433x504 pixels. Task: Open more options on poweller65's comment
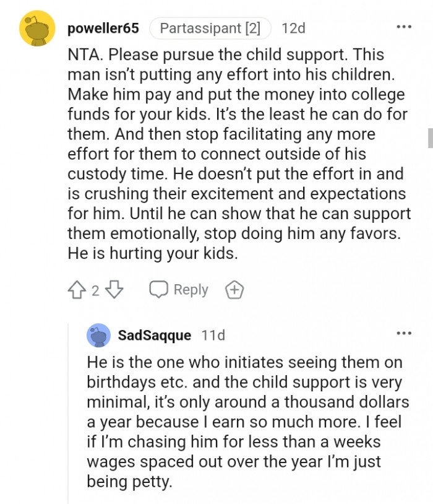coord(404,27)
